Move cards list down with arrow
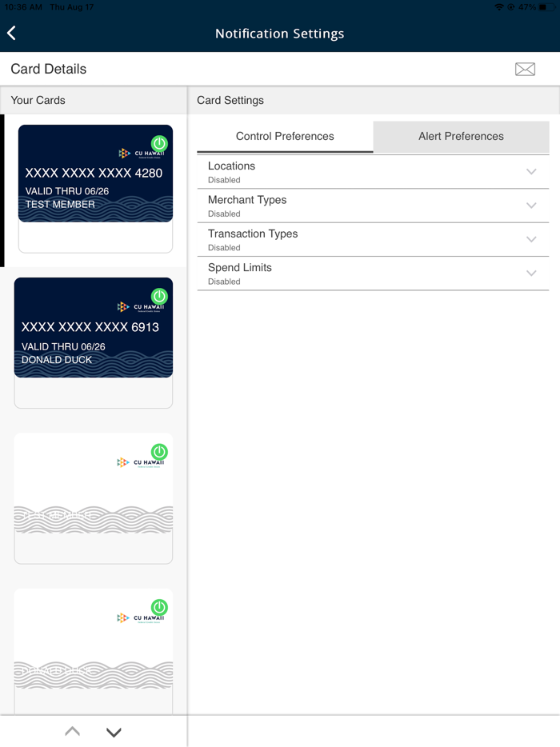This screenshot has height=747, width=560. 114,732
